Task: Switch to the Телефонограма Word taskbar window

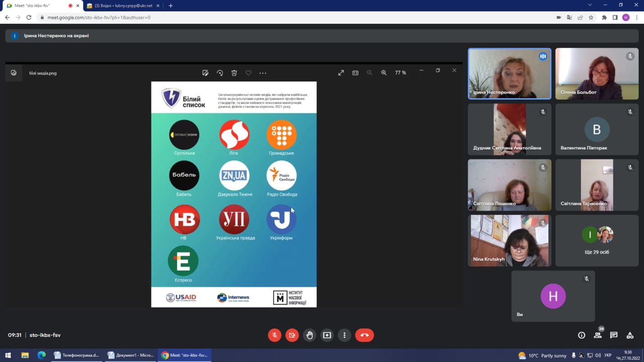Action: tap(77, 355)
